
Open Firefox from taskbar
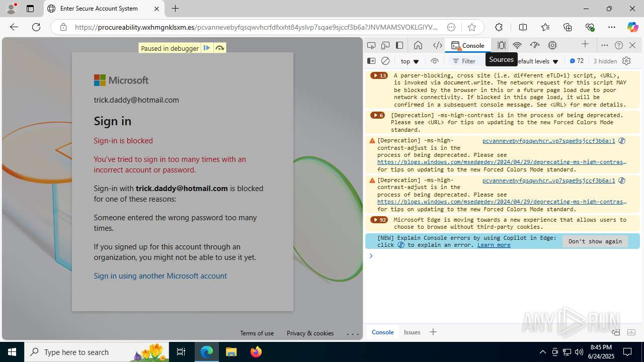pyautogui.click(x=256, y=352)
